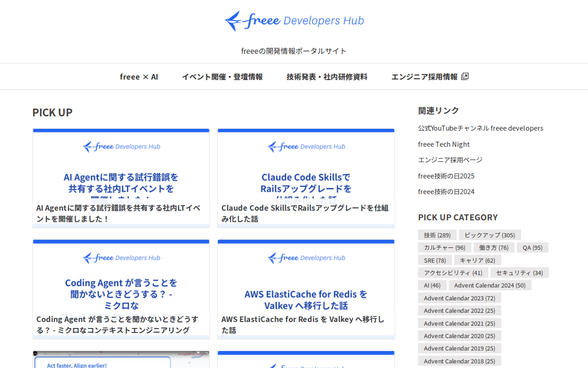The height and width of the screenshot is (368, 588).
Task: Select the AI (46) category tag
Action: click(x=432, y=285)
